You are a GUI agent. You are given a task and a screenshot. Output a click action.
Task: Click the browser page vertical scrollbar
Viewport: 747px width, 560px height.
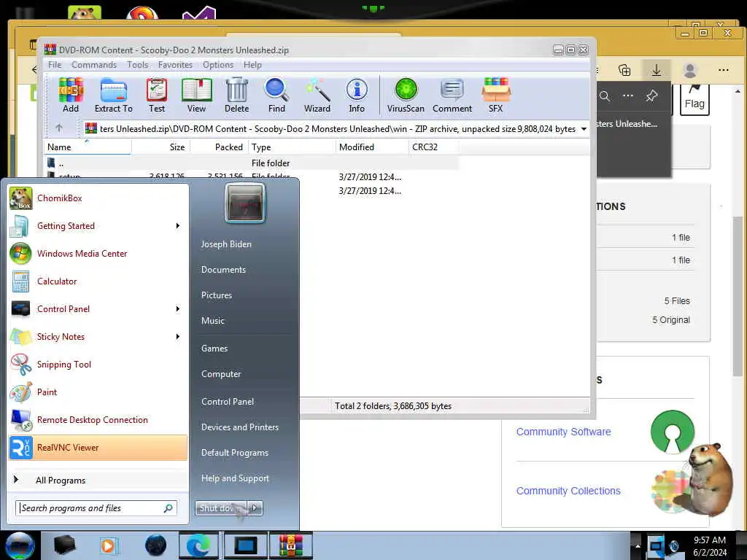tap(737, 295)
